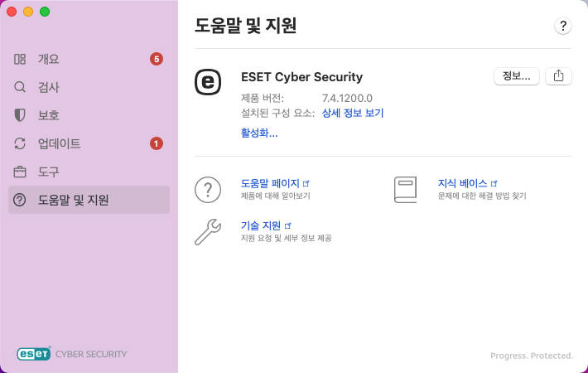Click the question mark help button
The width and height of the screenshot is (588, 373).
(563, 26)
